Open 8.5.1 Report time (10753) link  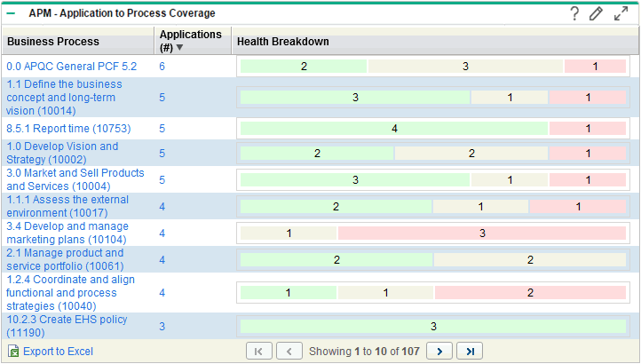pos(62,129)
